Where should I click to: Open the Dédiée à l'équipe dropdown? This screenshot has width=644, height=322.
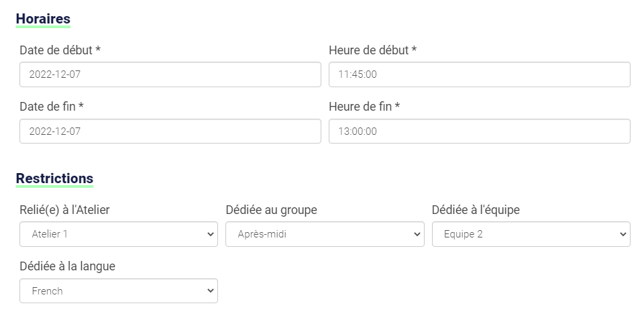(x=531, y=234)
